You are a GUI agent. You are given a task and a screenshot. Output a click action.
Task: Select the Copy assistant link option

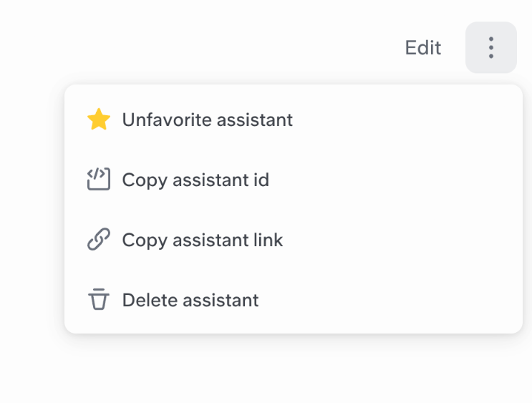[203, 240]
